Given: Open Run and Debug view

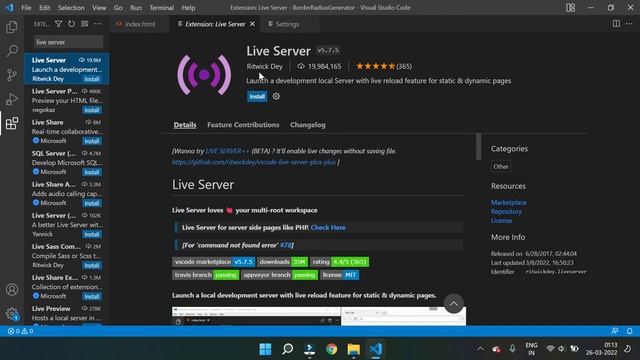Looking at the screenshot, I should [12, 99].
